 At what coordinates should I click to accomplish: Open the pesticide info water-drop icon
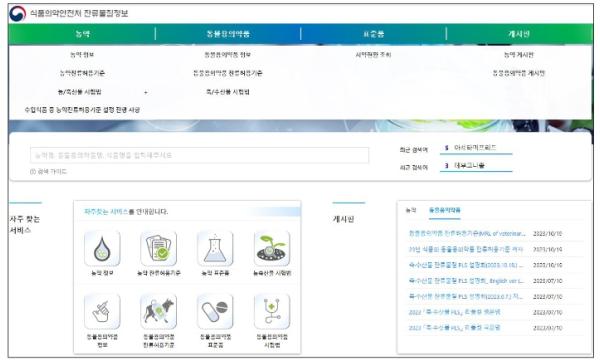[102, 248]
